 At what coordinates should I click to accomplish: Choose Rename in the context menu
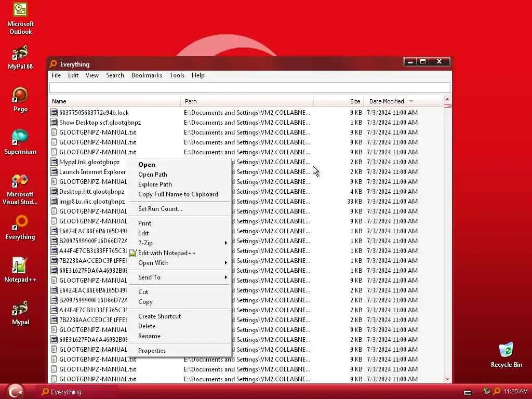[x=179, y=336]
